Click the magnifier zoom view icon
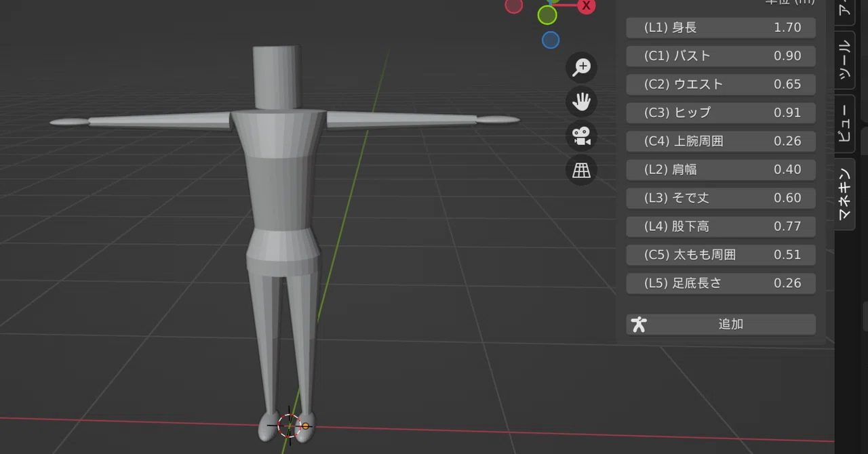Image resolution: width=868 pixels, height=454 pixels. [x=581, y=67]
